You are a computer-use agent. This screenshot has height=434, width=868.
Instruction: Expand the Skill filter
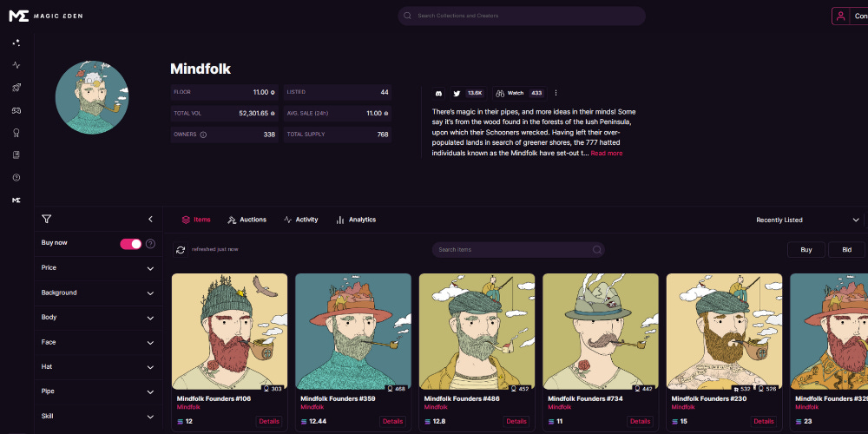tap(98, 417)
